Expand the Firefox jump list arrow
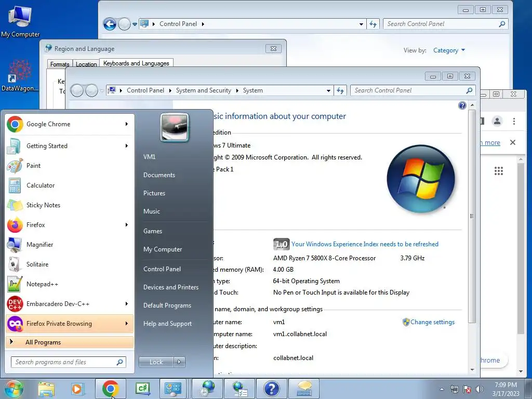The width and height of the screenshot is (532, 399). (x=127, y=224)
